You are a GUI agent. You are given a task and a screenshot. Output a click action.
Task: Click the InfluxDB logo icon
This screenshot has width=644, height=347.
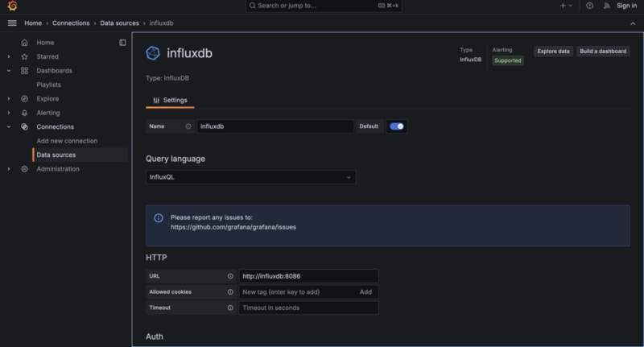tap(153, 53)
